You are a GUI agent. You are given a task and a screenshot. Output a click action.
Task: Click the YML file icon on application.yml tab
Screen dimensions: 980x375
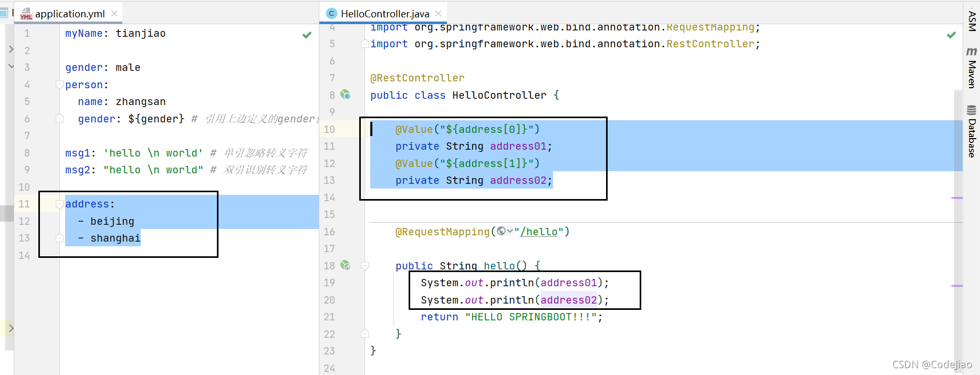[26, 14]
